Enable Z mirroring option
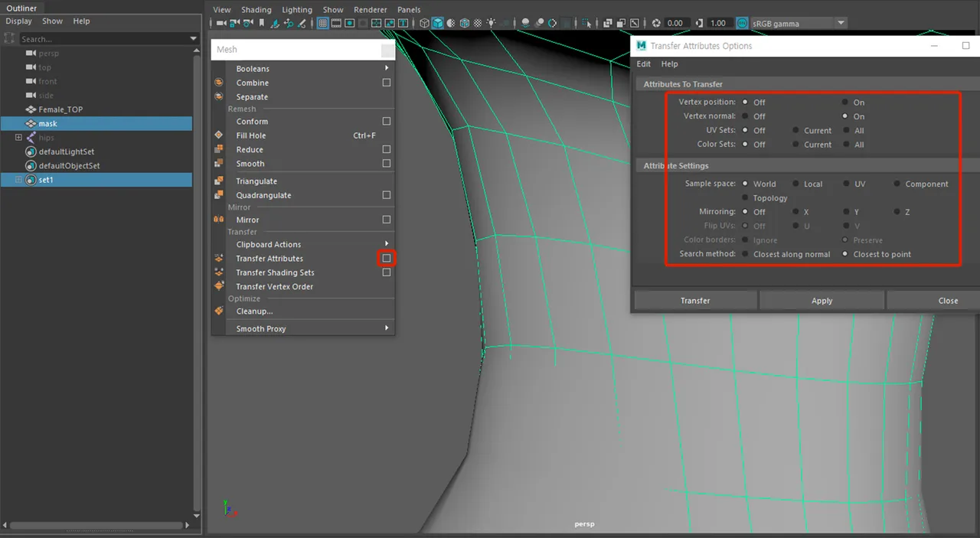Viewport: 980px width, 538px height. point(896,211)
